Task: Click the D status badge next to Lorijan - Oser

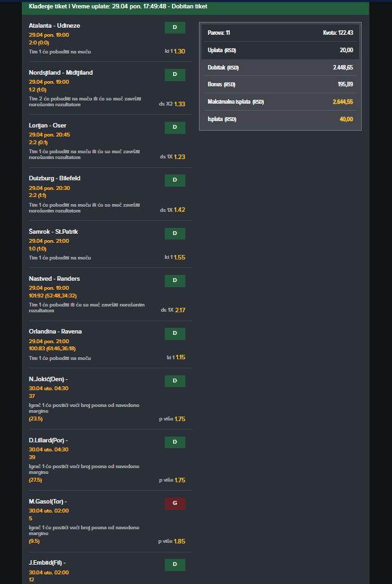Action: (175, 127)
